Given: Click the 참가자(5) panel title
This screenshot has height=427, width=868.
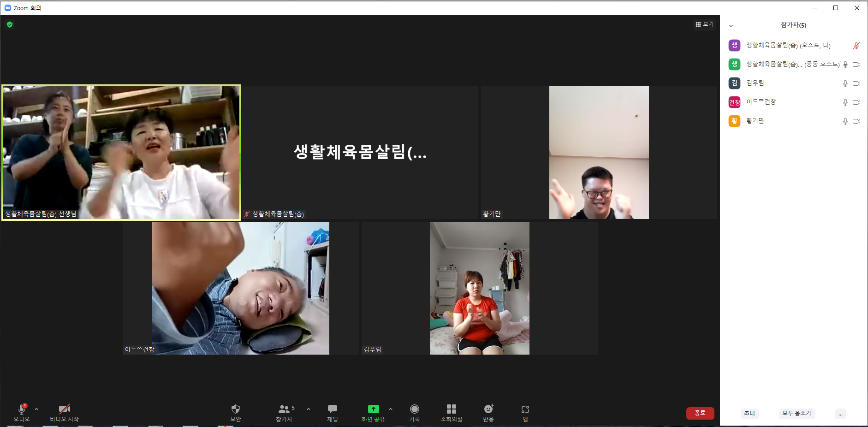Looking at the screenshot, I should [x=793, y=25].
